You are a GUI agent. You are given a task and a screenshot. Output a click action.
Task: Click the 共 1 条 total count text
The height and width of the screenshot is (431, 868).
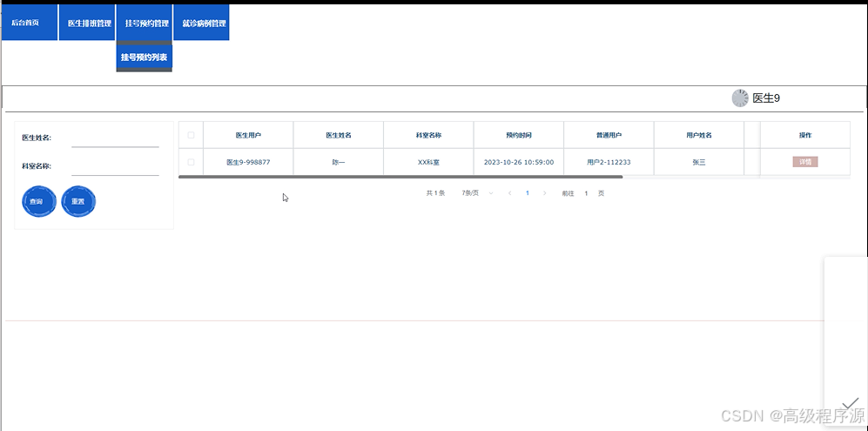point(435,193)
